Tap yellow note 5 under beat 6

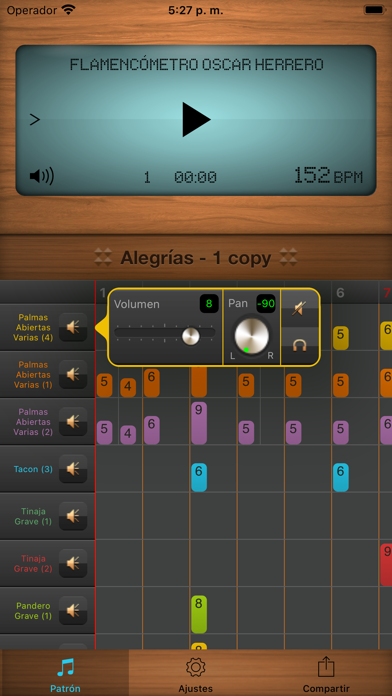click(341, 338)
